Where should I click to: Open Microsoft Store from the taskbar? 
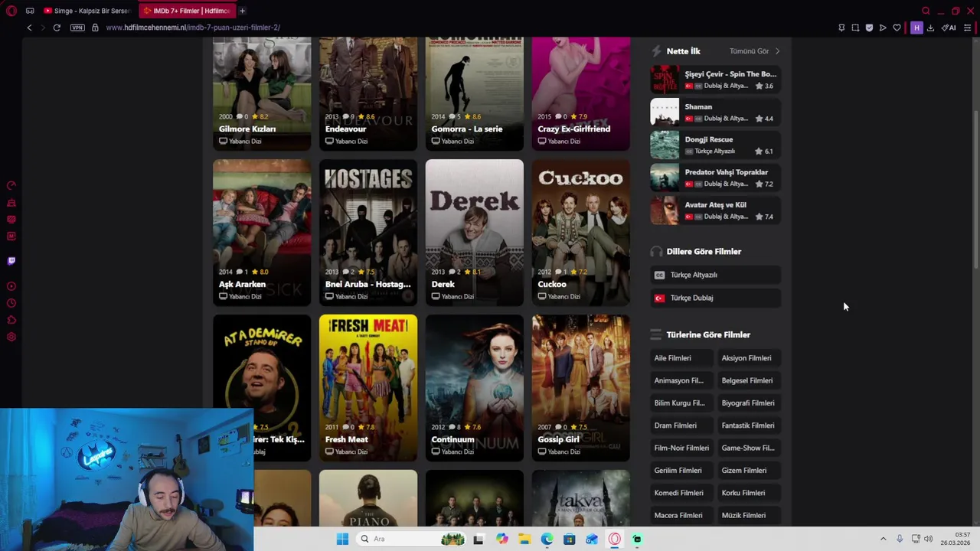[x=569, y=539]
